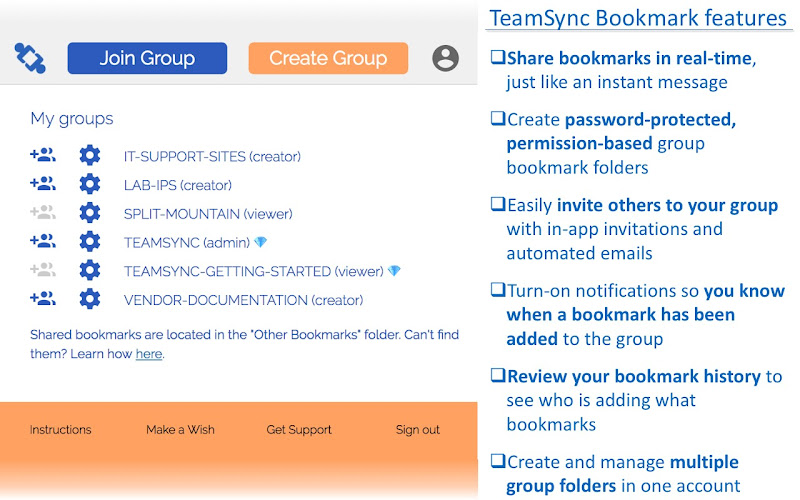
Task: Open settings gear for TEAMSYNC admin group
Action: [90, 241]
